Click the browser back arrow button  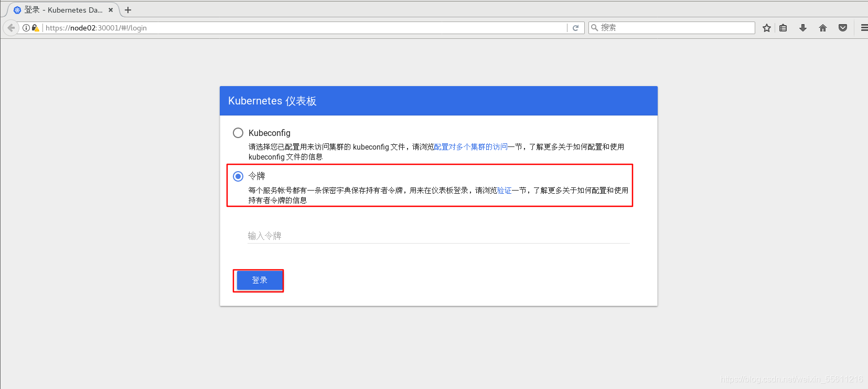tap(11, 28)
